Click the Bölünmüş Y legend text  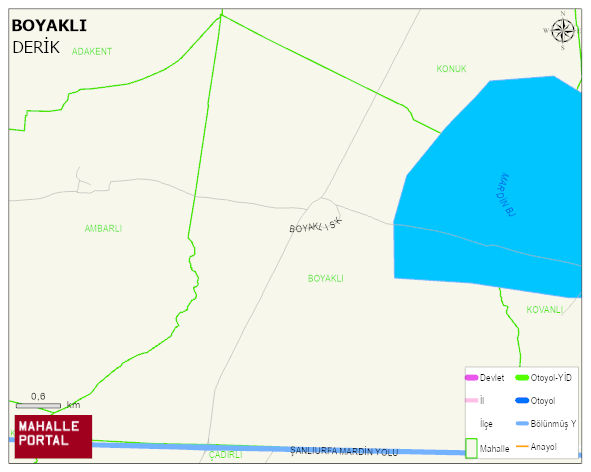click(x=553, y=424)
